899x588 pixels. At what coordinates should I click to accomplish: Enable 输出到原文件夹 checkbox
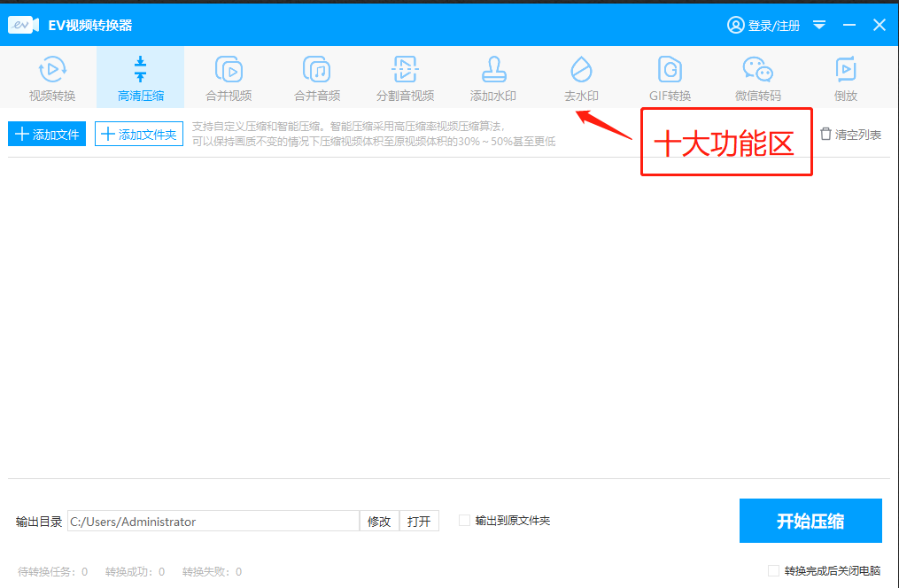click(464, 521)
